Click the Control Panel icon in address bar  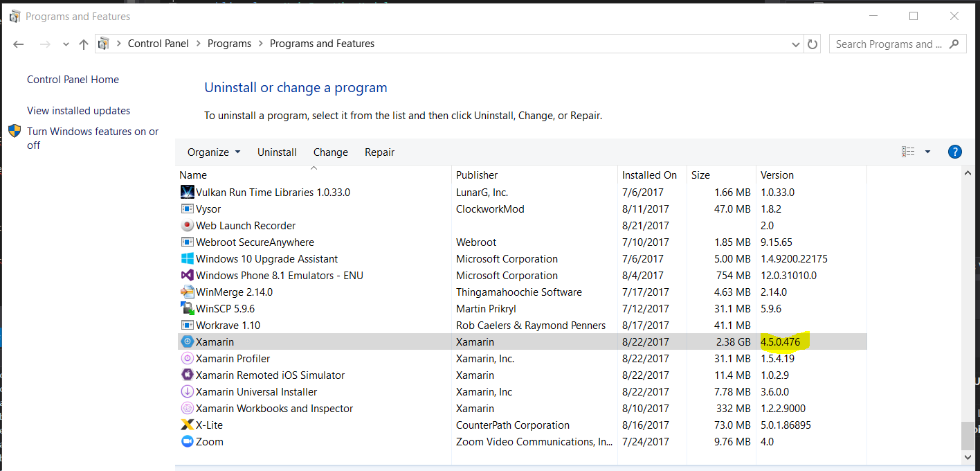click(x=104, y=44)
